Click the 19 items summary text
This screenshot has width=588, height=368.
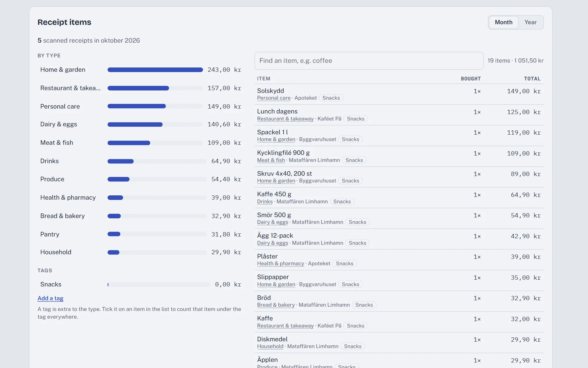tap(515, 61)
